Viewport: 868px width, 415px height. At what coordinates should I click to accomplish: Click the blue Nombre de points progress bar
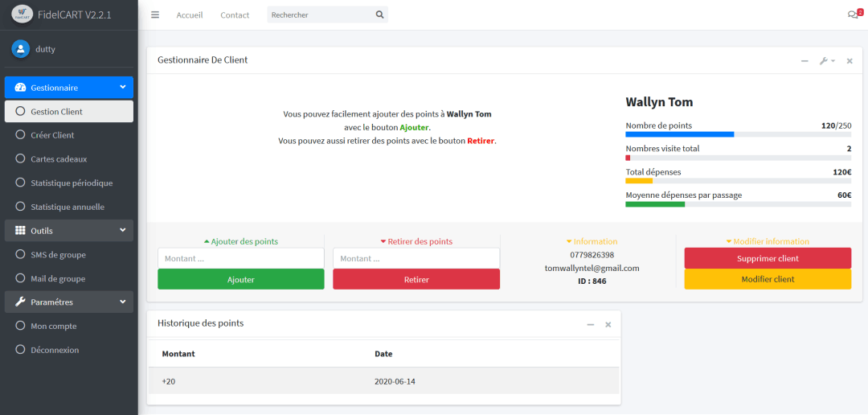(x=680, y=134)
